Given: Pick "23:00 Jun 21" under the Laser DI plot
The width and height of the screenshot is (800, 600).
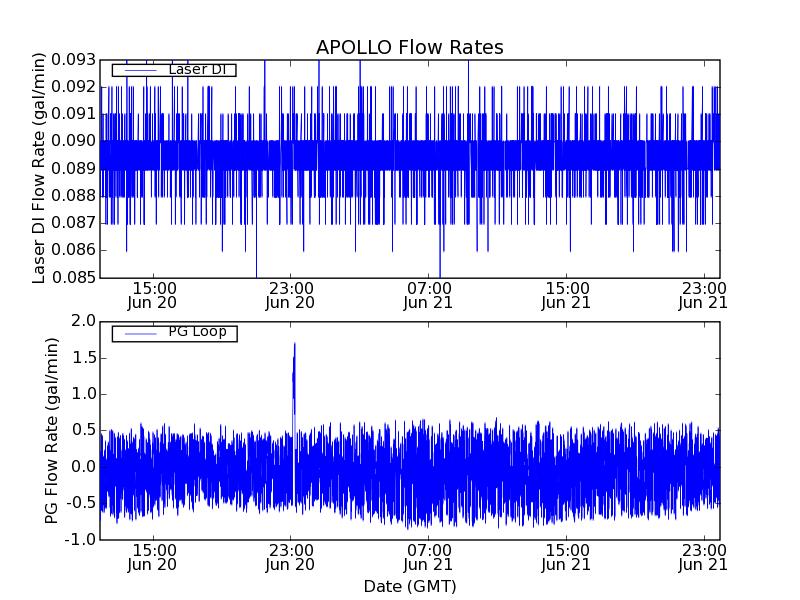Looking at the screenshot, I should [703, 296].
